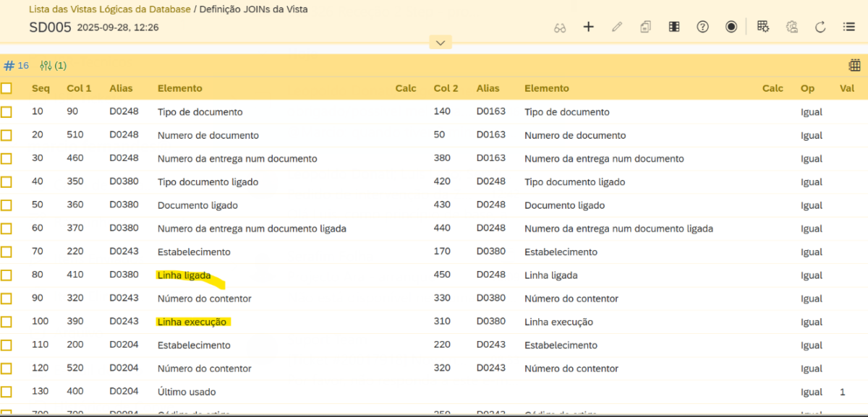Toggle the select-all checkbox in header
This screenshot has width=868, height=417.
tap(7, 88)
